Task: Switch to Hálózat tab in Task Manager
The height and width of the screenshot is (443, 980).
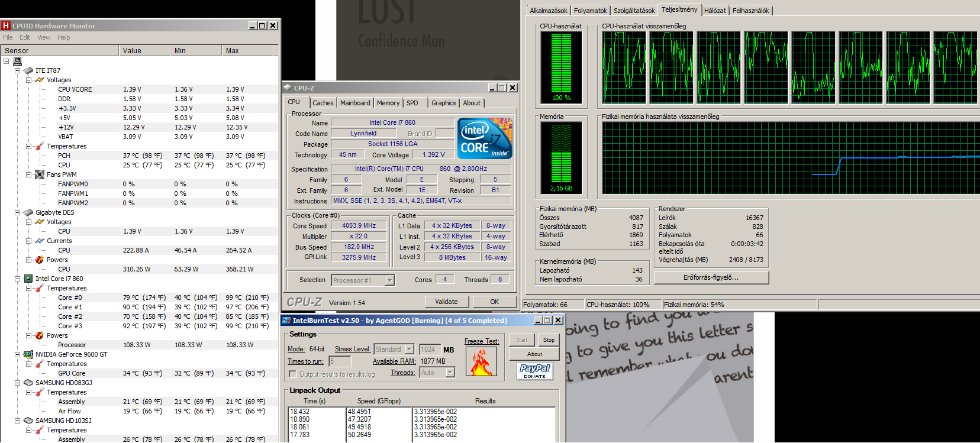Action: click(715, 11)
